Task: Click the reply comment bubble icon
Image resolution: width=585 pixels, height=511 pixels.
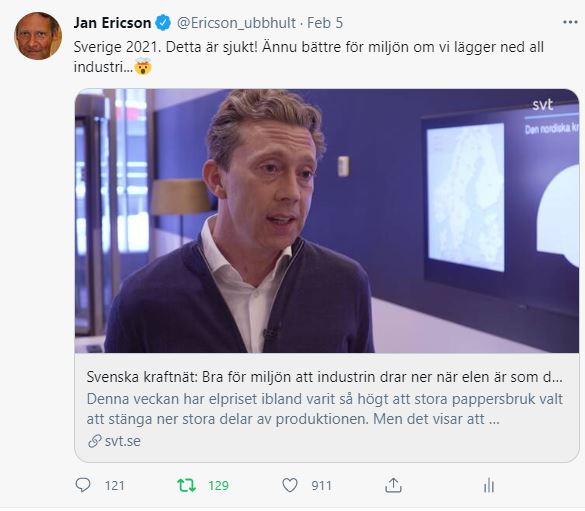Action: pos(83,485)
